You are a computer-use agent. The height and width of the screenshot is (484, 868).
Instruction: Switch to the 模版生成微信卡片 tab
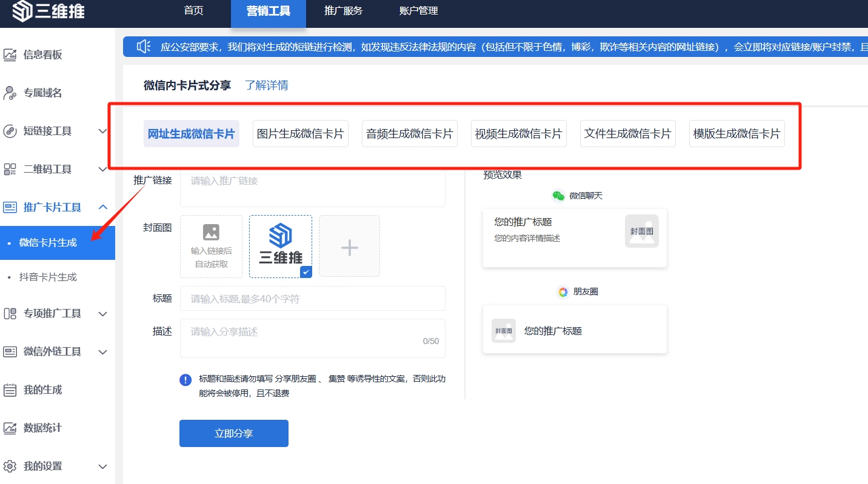pos(737,133)
